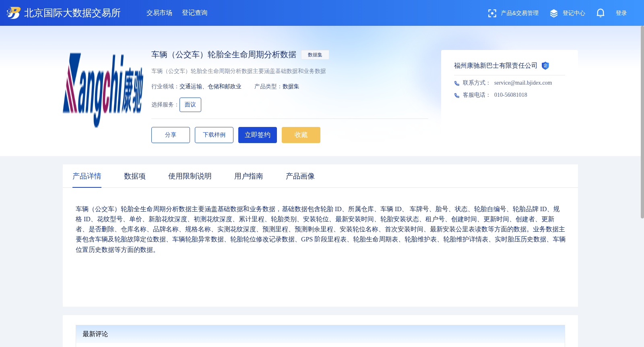The image size is (644, 347).
Task: Open the 登记中心 layers icon
Action: [554, 13]
